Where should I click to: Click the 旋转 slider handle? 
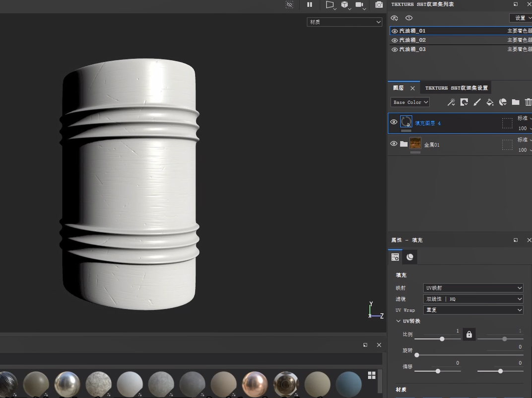pyautogui.click(x=417, y=355)
